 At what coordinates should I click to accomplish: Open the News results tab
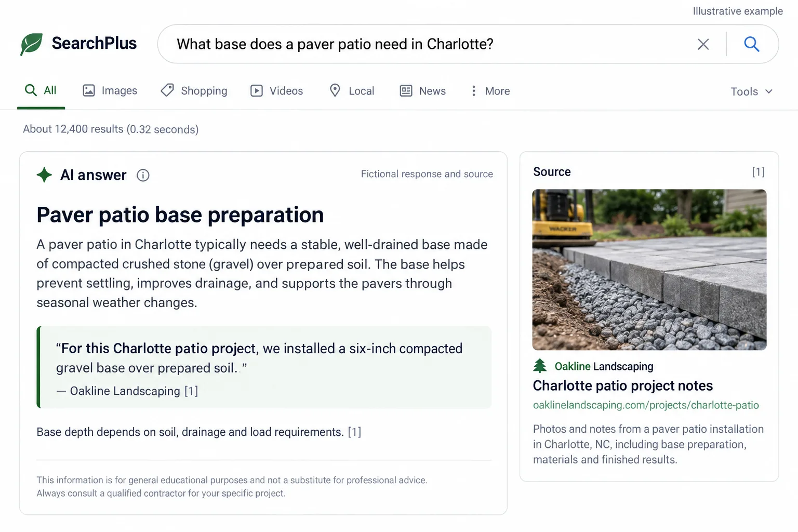pyautogui.click(x=422, y=91)
